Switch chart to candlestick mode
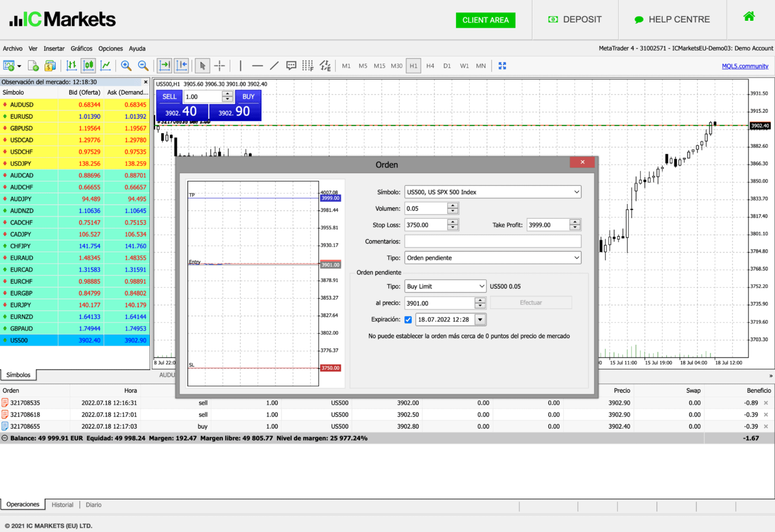The image size is (775, 532). click(89, 66)
